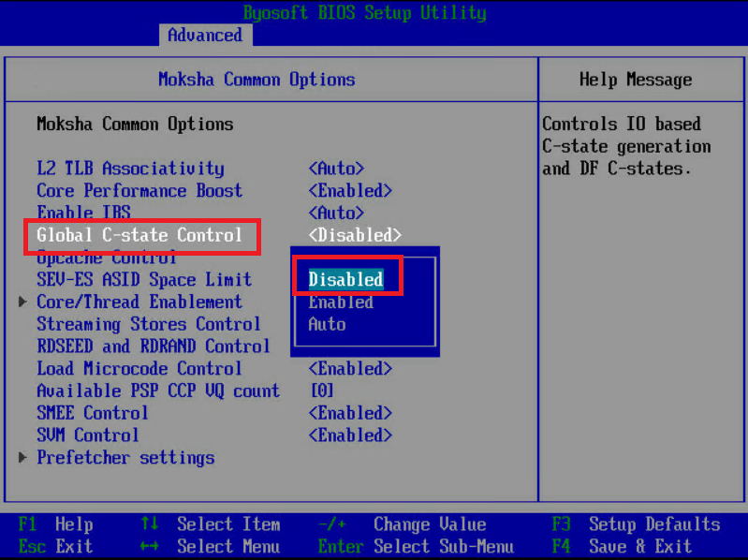Screen dimensions: 748x560
Task: Change Load Microcode Control Enabled value
Action: 350,369
